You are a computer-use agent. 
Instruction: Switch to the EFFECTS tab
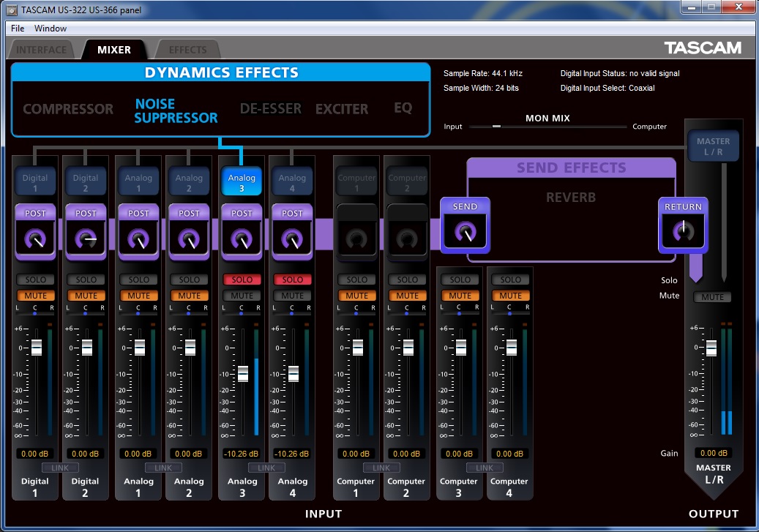pyautogui.click(x=188, y=50)
